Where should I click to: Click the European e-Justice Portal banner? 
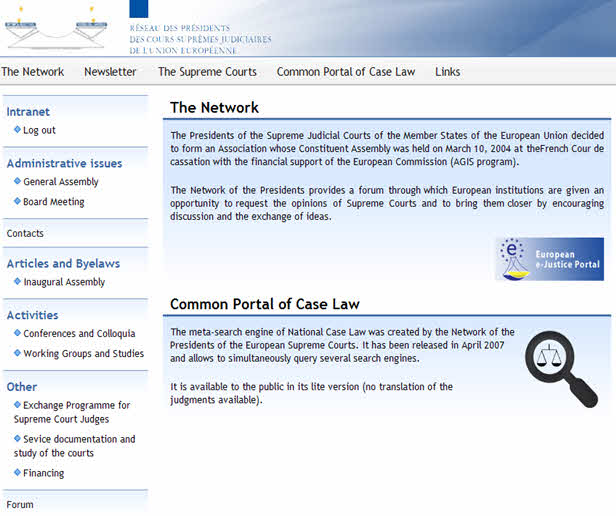(x=550, y=259)
